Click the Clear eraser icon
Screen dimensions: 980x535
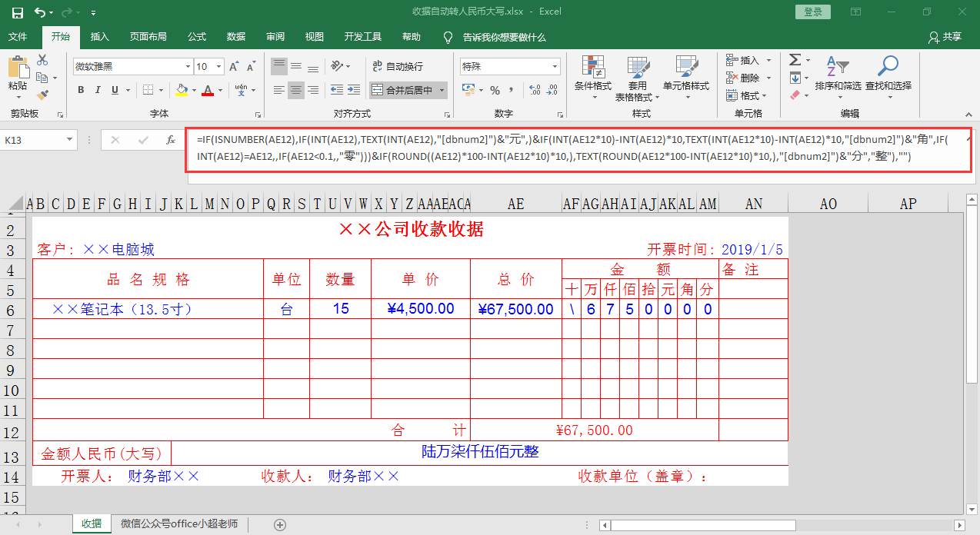[x=795, y=95]
